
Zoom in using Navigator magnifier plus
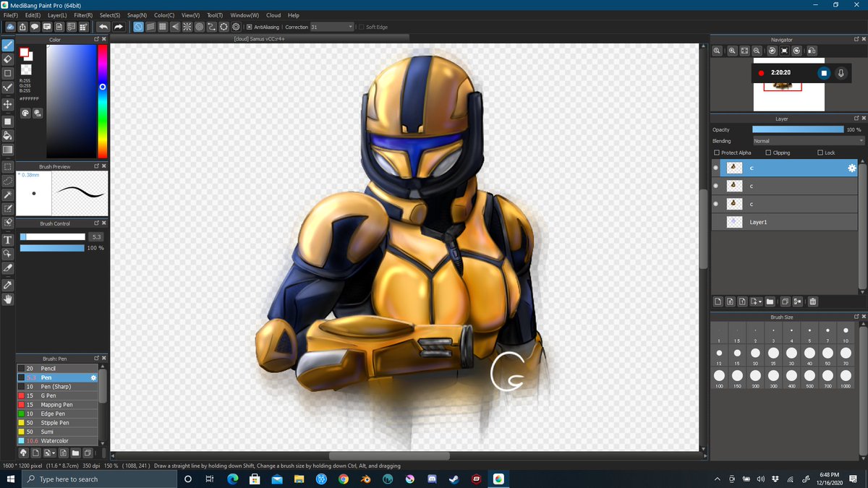[x=732, y=51]
